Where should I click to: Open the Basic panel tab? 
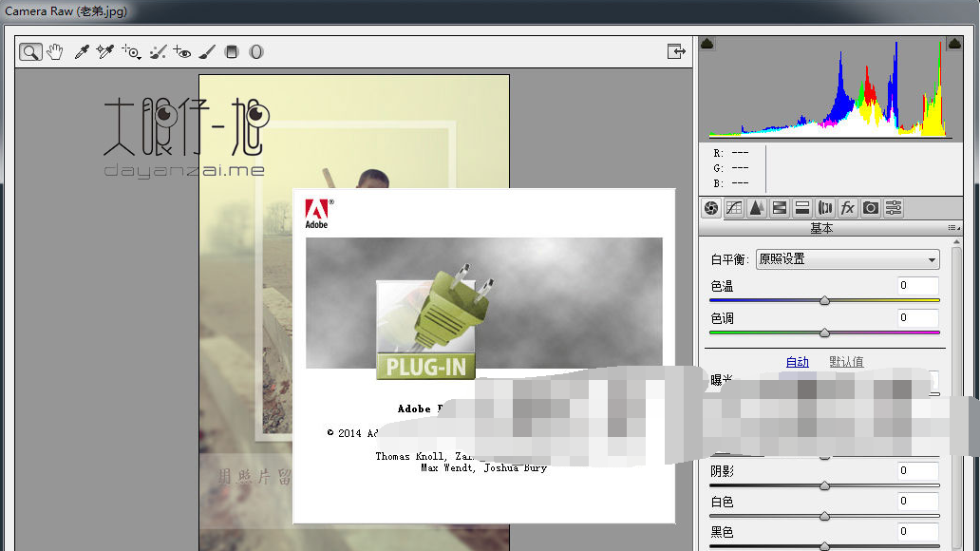coord(711,208)
